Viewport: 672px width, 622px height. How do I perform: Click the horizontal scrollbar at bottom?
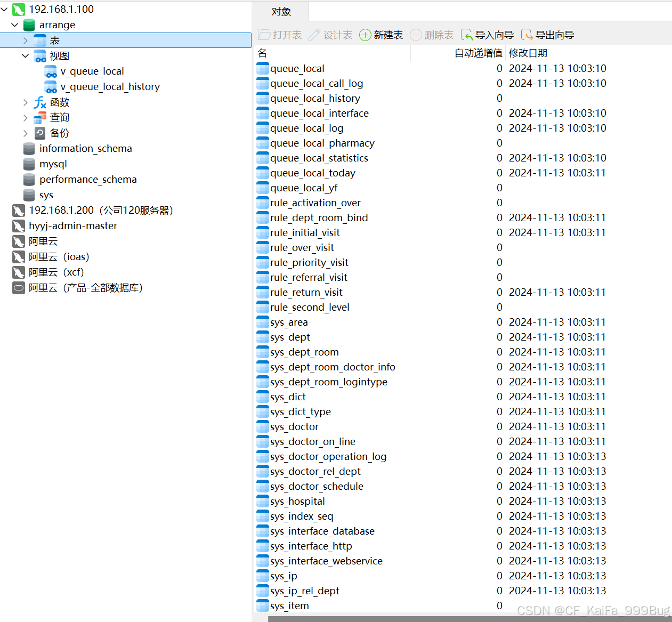pos(469,619)
